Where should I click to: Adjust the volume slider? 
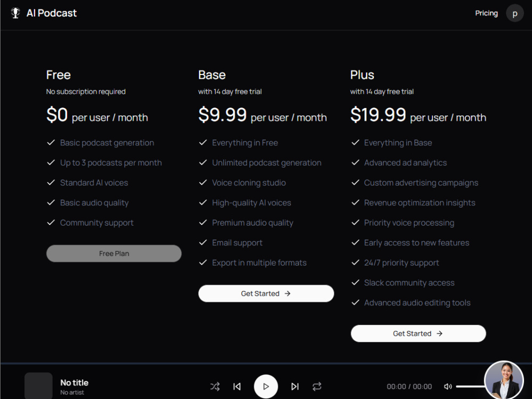coord(471,386)
